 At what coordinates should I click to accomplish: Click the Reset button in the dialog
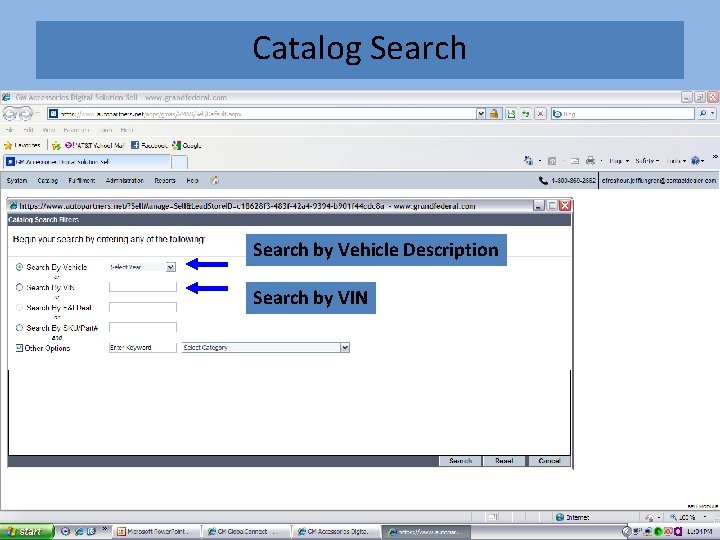tap(504, 461)
